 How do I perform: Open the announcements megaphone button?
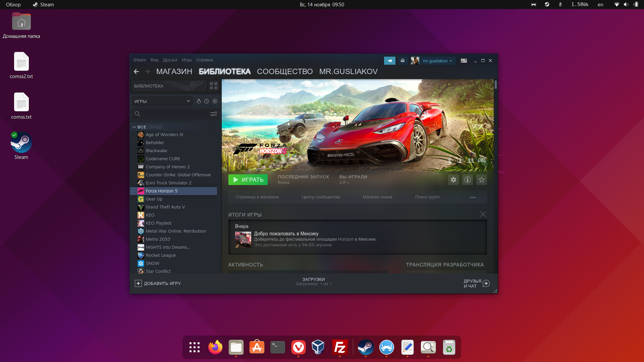(389, 61)
